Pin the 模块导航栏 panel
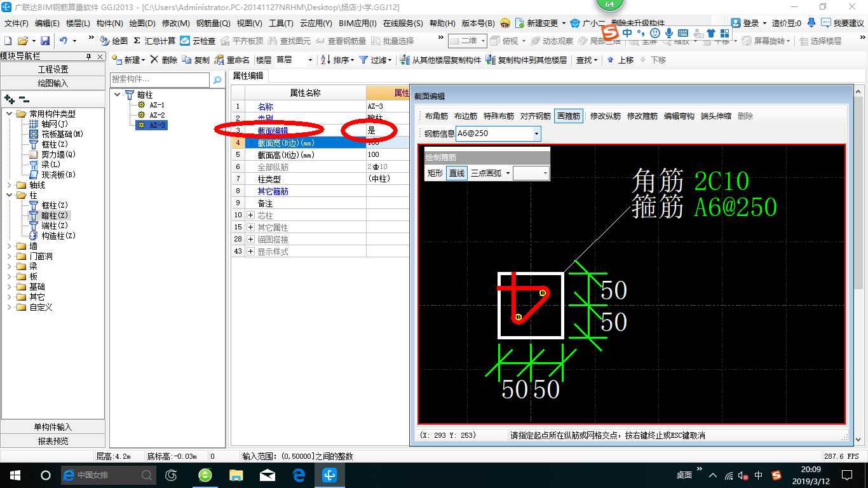The height and width of the screenshot is (488, 868). coord(88,57)
